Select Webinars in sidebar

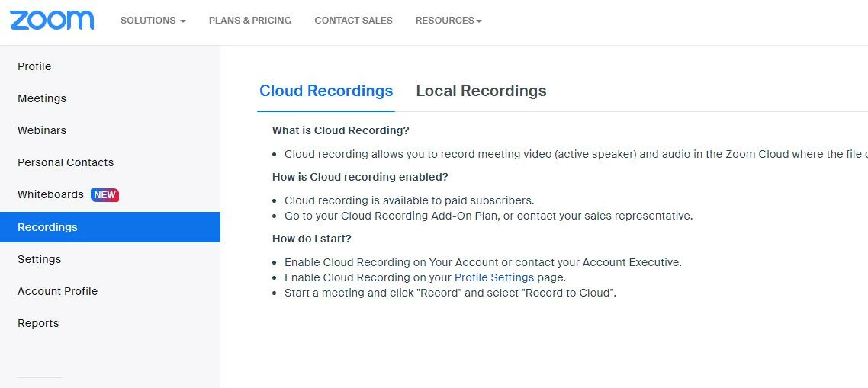41,130
